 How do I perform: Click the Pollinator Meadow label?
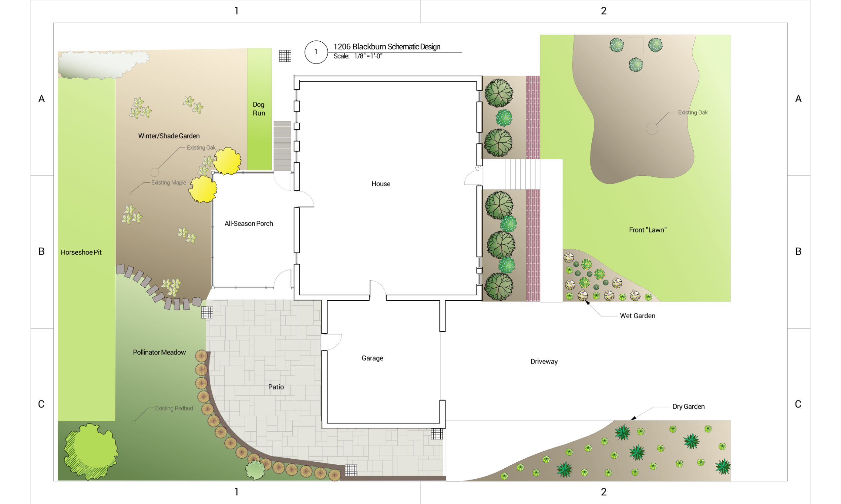[x=159, y=352]
